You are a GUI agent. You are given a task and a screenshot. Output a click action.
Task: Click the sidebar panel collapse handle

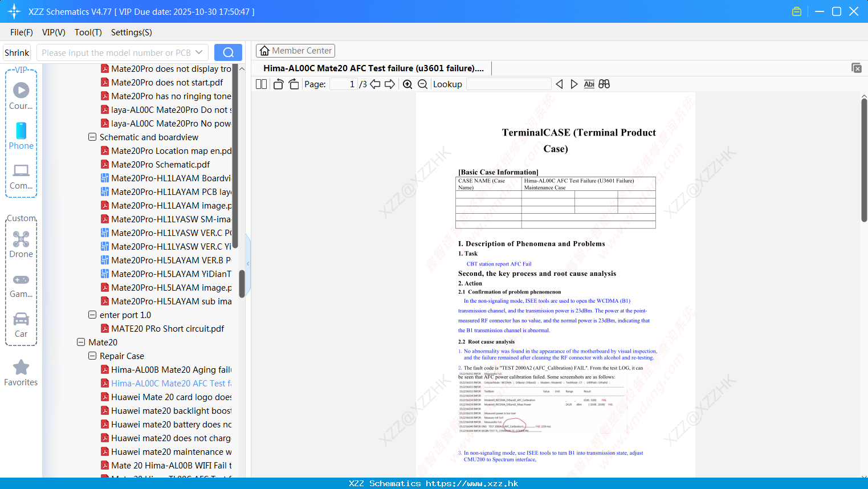click(x=248, y=264)
